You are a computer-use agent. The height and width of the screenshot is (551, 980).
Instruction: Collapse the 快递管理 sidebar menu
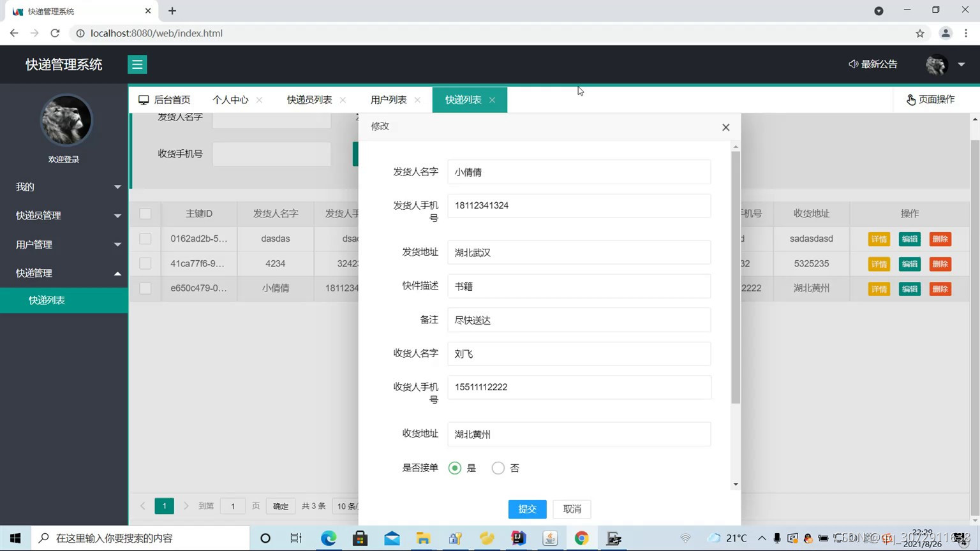[64, 273]
